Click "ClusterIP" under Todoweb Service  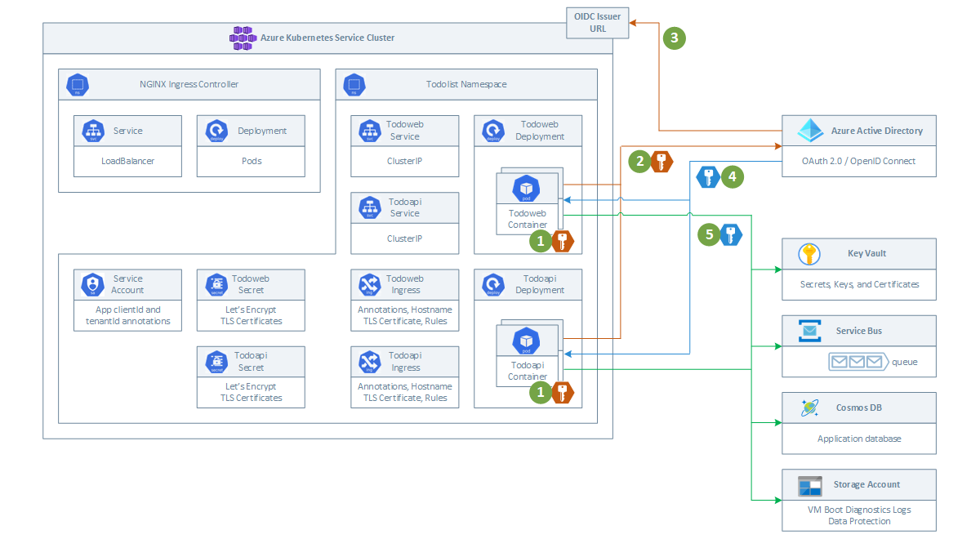404,161
